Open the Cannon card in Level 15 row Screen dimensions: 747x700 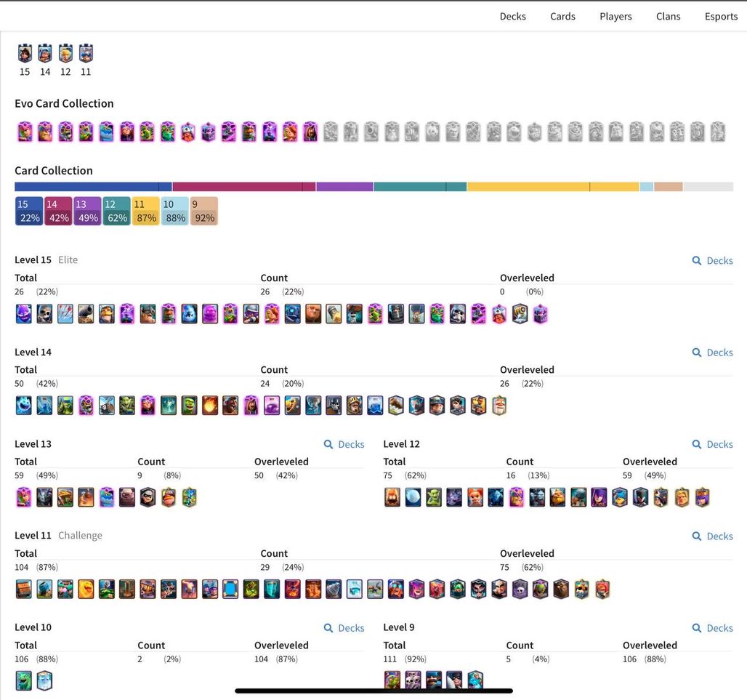tap(86, 314)
